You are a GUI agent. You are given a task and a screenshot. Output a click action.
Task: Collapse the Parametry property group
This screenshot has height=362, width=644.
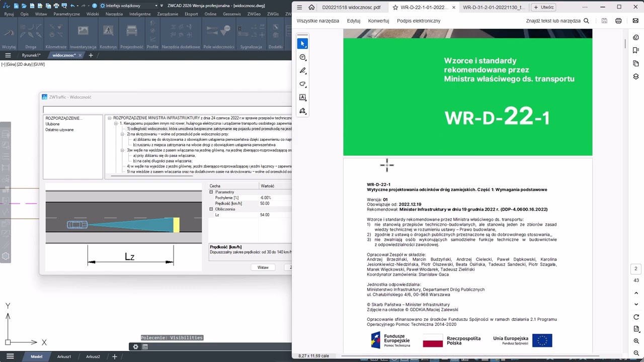pyautogui.click(x=211, y=192)
